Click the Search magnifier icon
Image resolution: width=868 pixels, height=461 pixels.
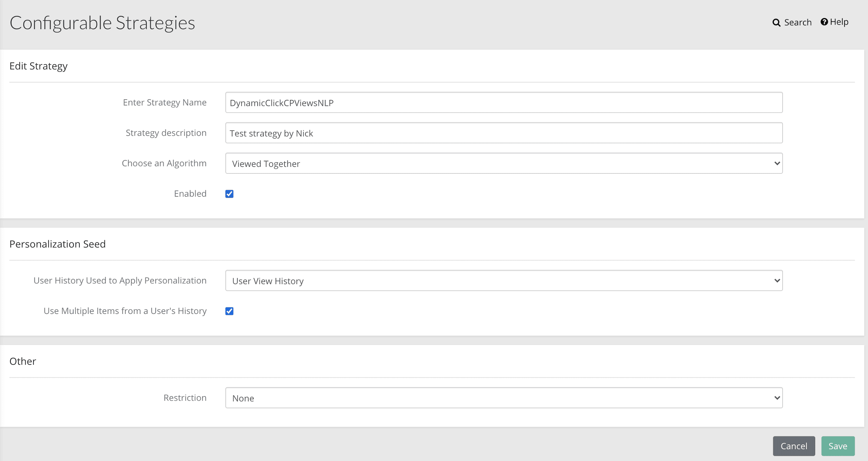click(x=776, y=23)
